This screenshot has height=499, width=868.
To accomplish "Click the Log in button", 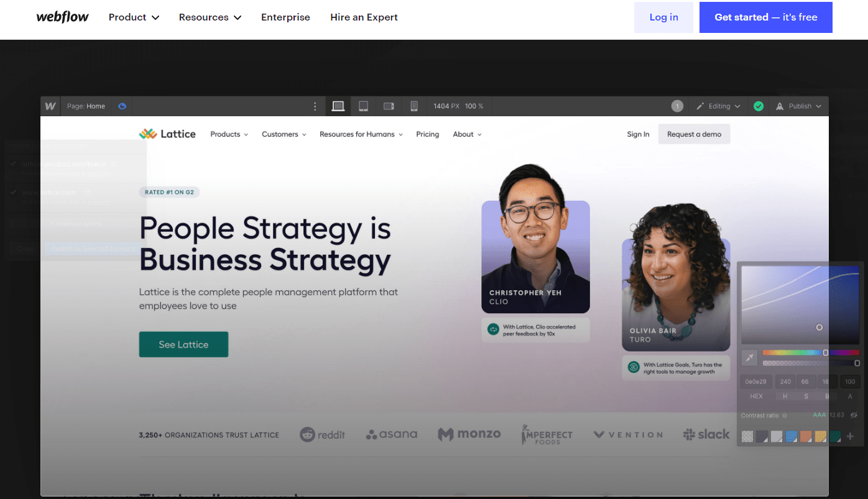I will 663,17.
